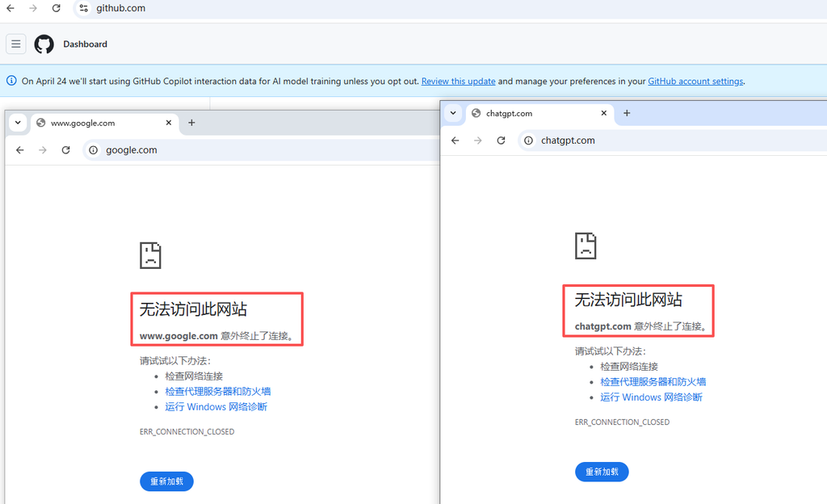Click the chatgpt.com address field
Screen dimensions: 827x504
coord(673,141)
